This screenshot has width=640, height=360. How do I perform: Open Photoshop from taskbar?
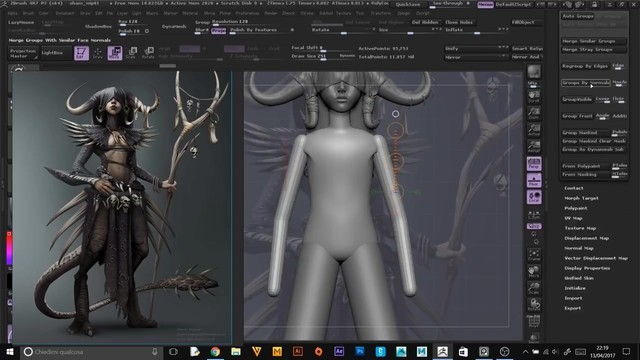(360, 351)
